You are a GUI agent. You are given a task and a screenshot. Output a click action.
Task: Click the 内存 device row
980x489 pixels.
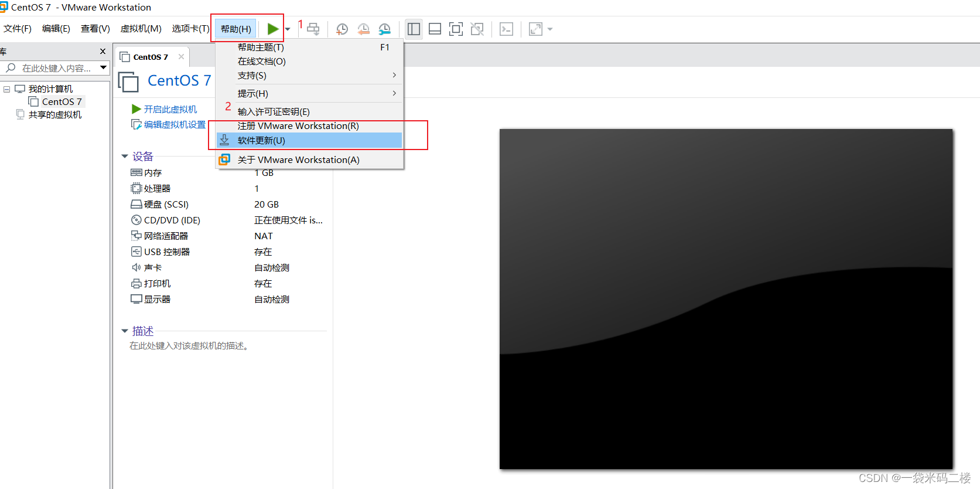click(x=227, y=173)
